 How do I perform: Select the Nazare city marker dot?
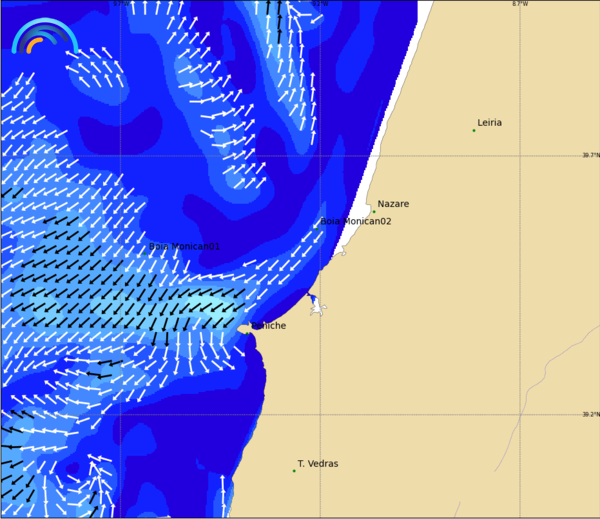(374, 211)
